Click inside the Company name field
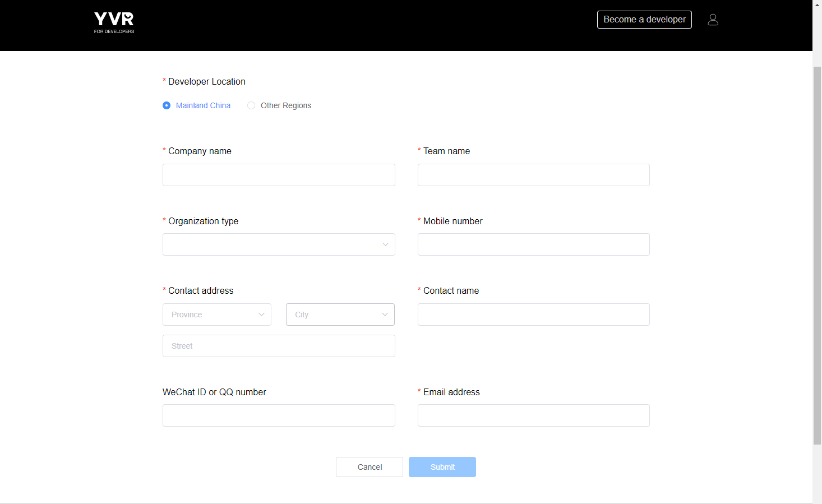 (x=279, y=175)
